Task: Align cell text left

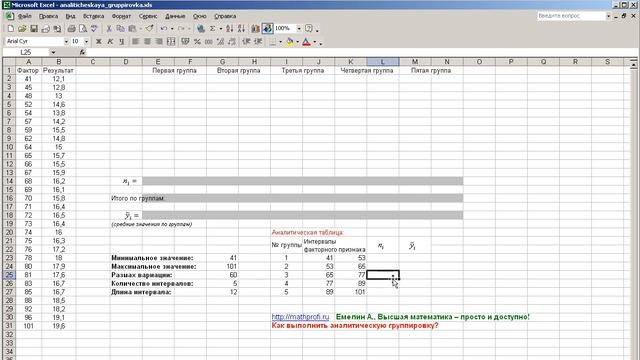Action: click(136, 42)
